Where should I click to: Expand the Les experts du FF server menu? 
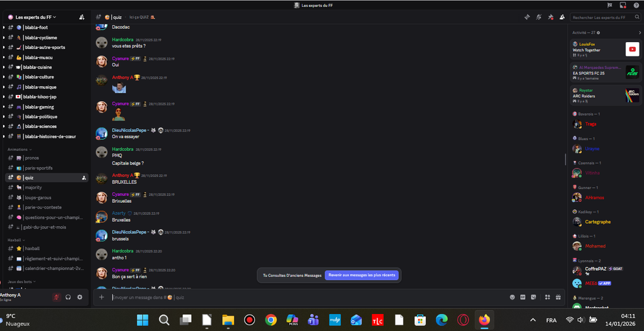[x=36, y=17]
